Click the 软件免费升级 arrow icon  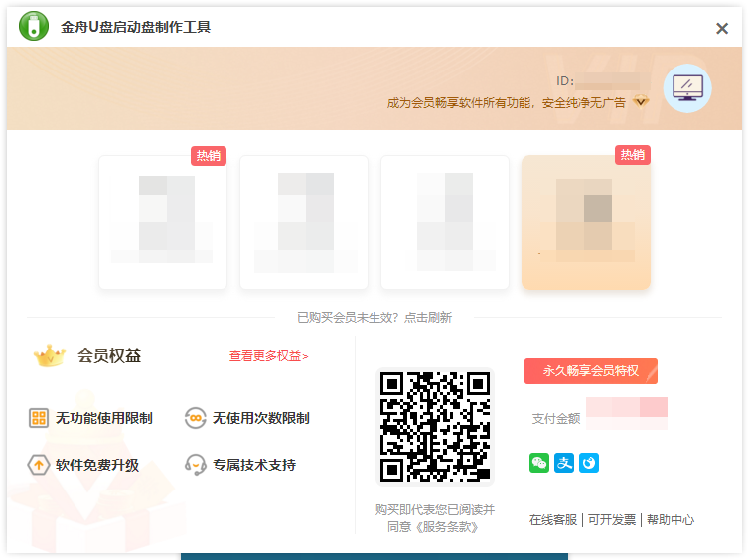click(38, 465)
